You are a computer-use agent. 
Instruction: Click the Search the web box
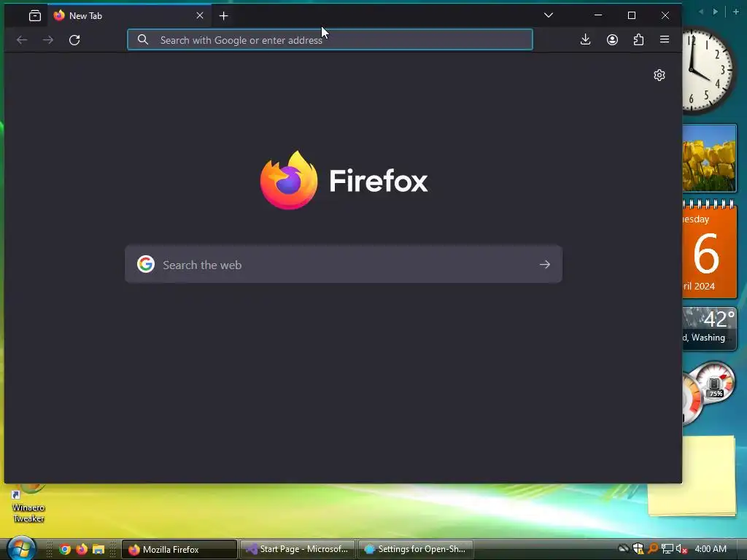(x=344, y=264)
